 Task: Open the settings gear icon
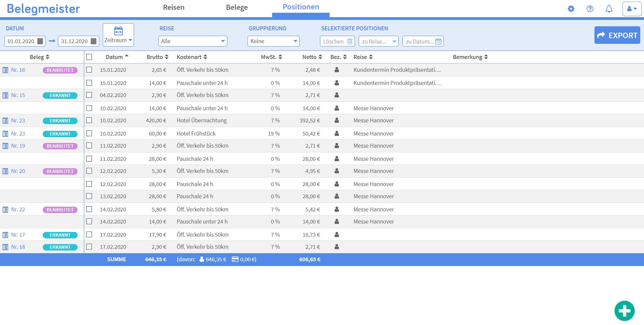(x=571, y=9)
